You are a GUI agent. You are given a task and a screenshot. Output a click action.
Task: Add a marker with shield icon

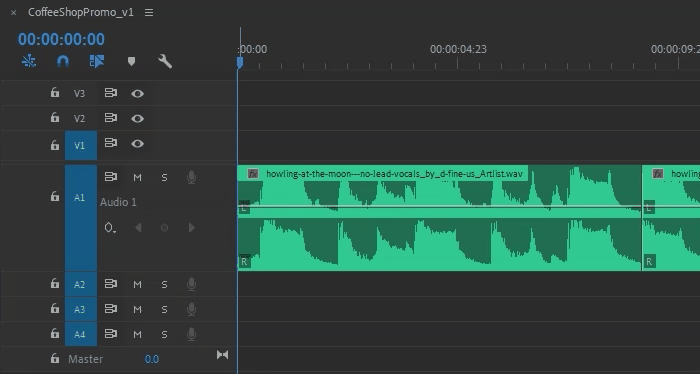[x=131, y=61]
